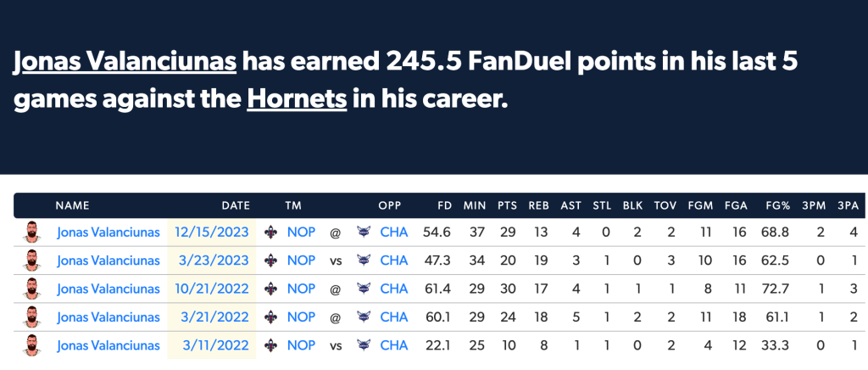Sort table by the DATE column header
Viewport: 868px width, 370px height.
tap(236, 205)
